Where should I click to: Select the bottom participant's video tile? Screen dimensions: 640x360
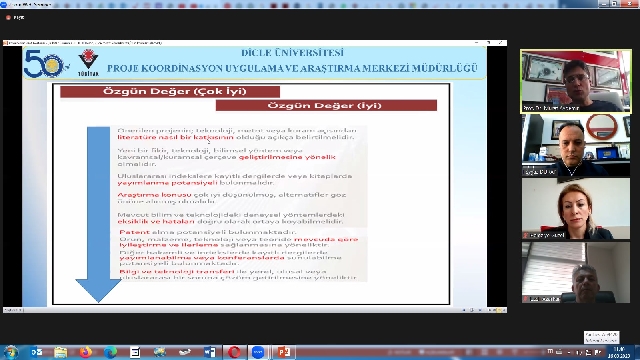tap(576, 272)
